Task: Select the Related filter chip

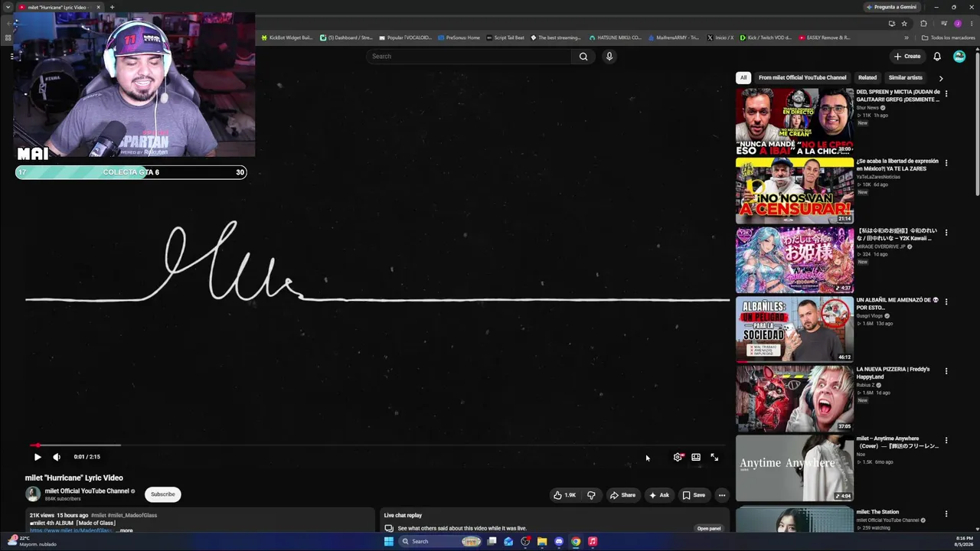Action: [x=867, y=77]
